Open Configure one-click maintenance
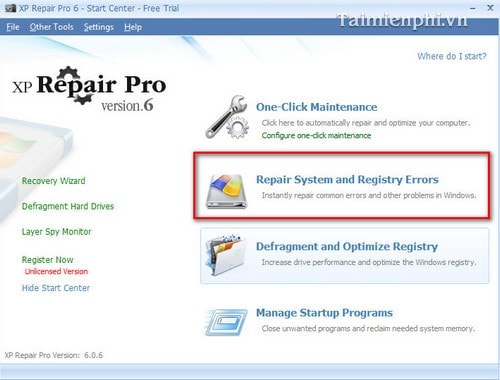The image size is (500, 380). (316, 135)
